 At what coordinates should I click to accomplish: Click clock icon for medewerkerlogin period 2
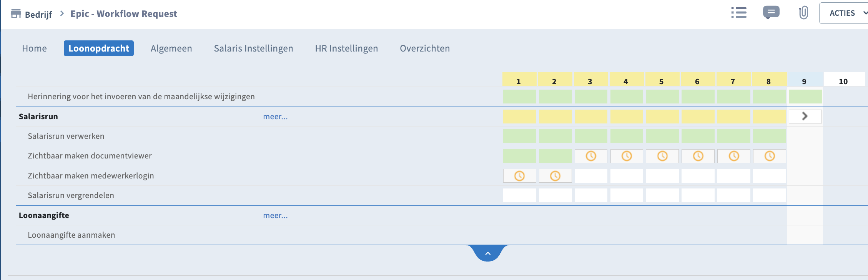click(x=555, y=176)
